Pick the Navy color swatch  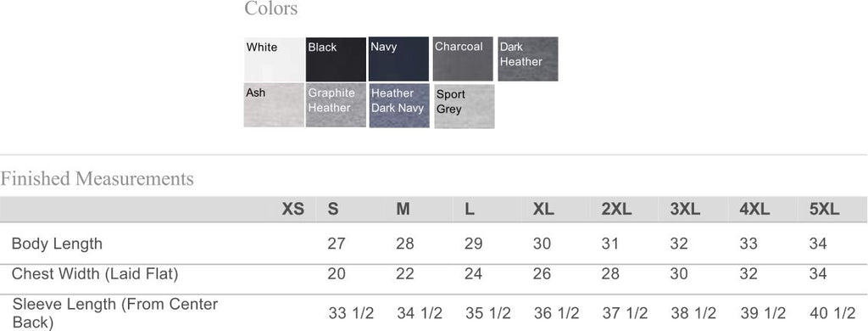[398, 59]
